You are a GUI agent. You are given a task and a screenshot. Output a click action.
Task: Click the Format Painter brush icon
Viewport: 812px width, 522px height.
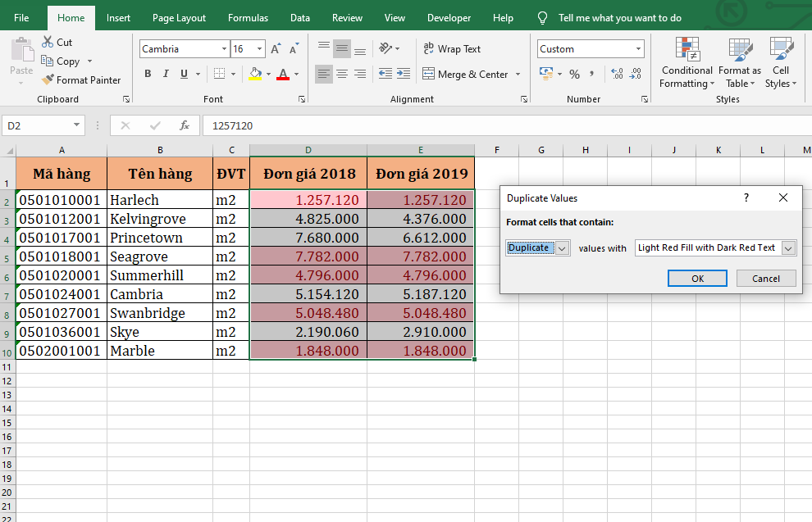[x=48, y=80]
